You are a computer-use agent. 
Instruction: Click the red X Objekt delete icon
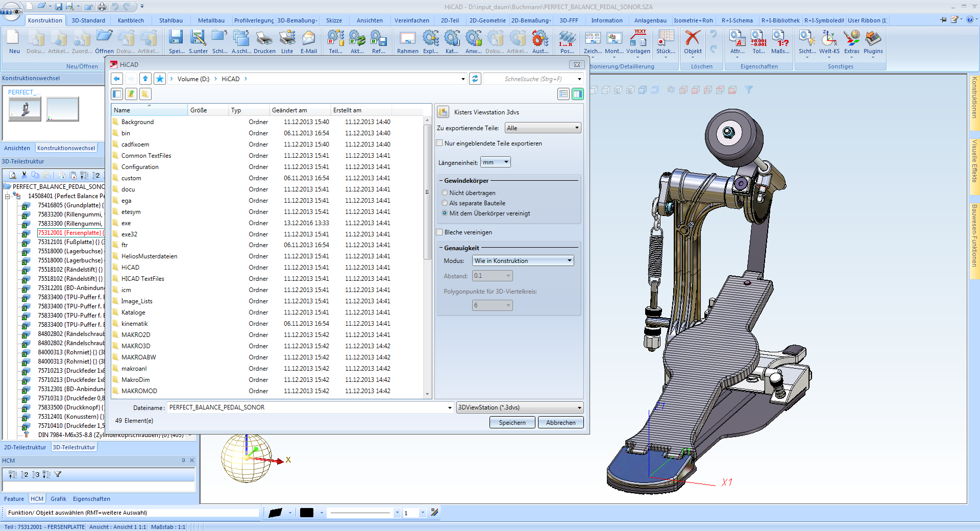(693, 39)
